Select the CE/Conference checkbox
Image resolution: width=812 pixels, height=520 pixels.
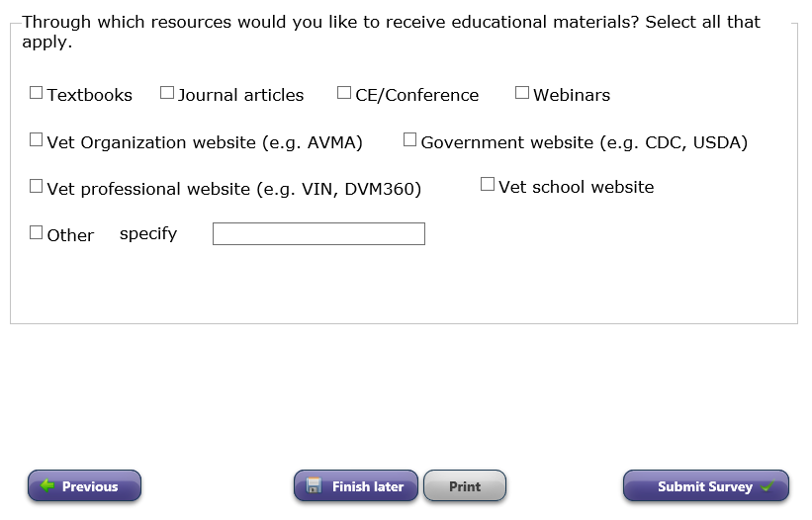(344, 93)
